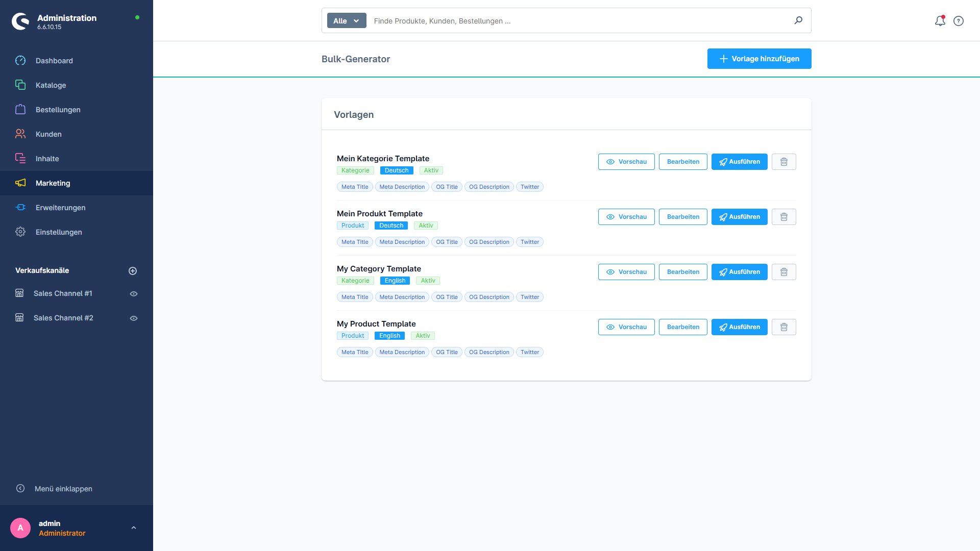
Task: Toggle visibility of Sales Channel #1
Action: tap(133, 293)
